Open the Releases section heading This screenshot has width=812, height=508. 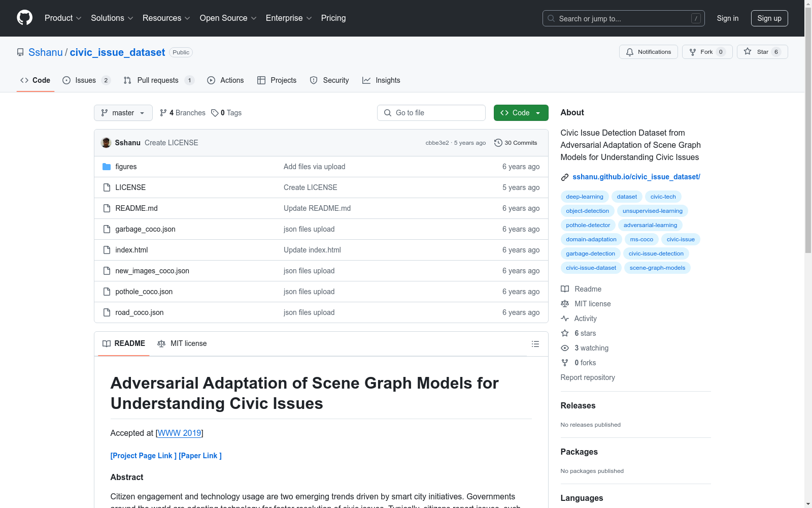click(x=578, y=405)
